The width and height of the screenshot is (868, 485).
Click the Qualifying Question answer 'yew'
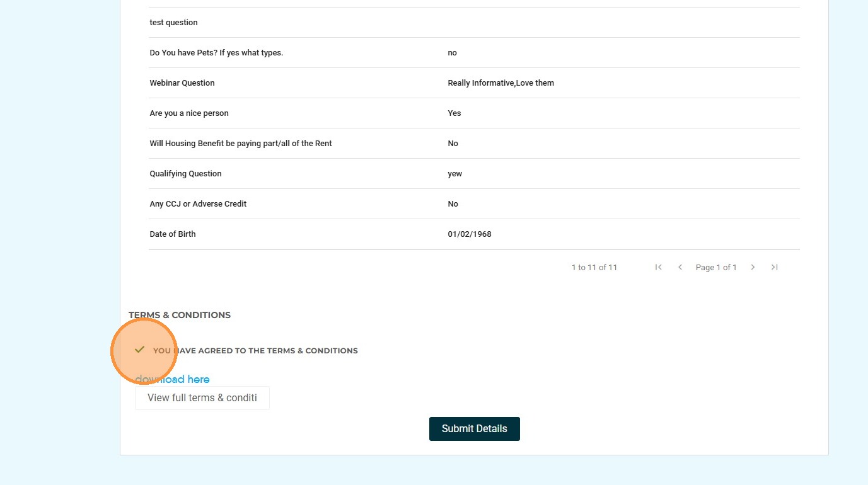click(454, 174)
